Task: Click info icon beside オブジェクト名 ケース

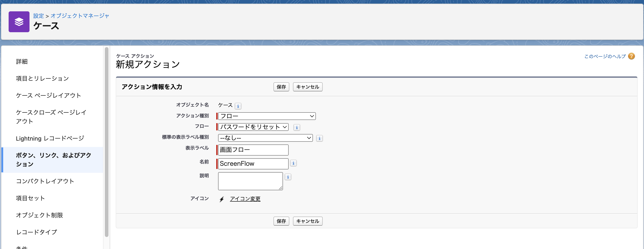Action: pos(238,106)
